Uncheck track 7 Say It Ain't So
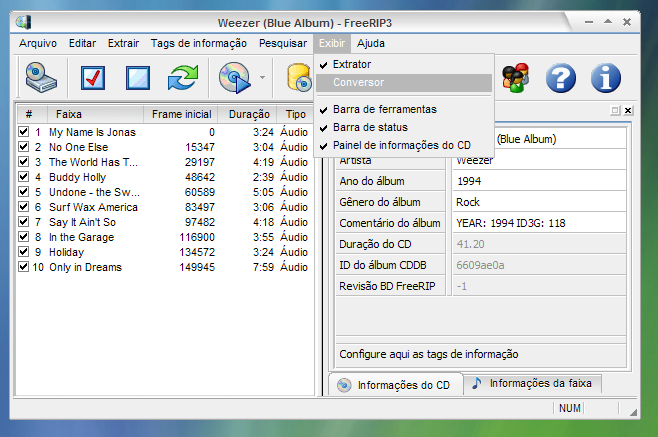This screenshot has width=658, height=437. [24, 222]
